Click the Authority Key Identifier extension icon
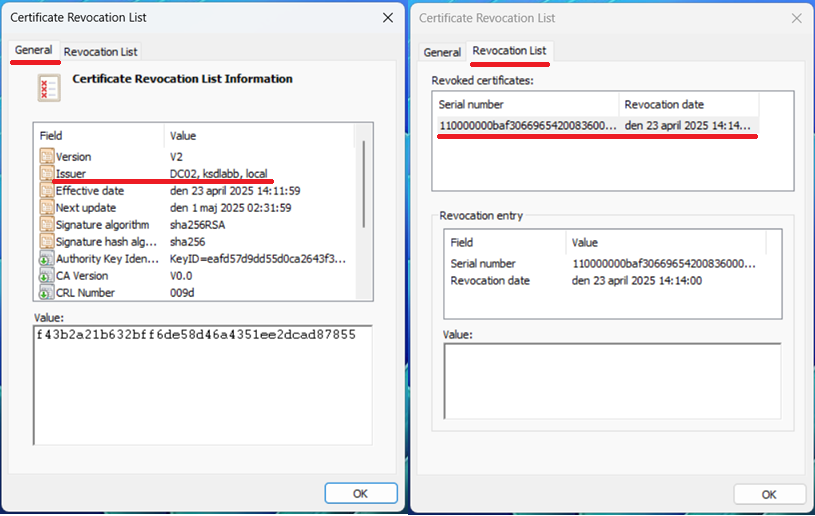 [x=47, y=258]
